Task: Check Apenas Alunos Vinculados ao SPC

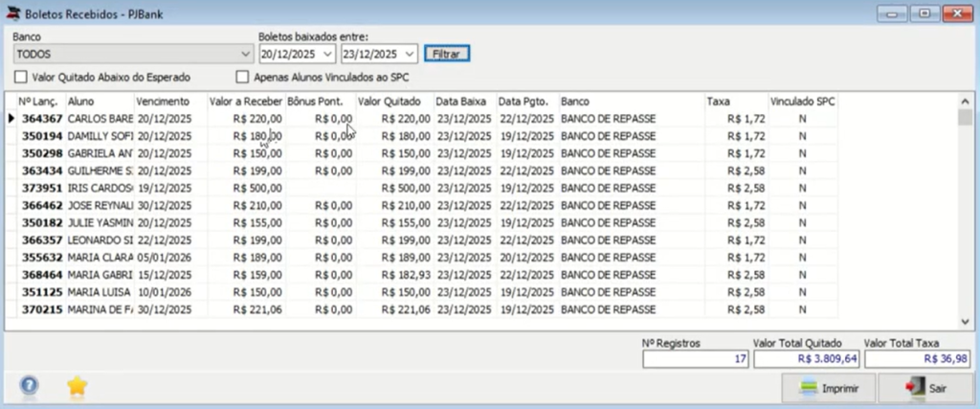Action: coord(242,78)
